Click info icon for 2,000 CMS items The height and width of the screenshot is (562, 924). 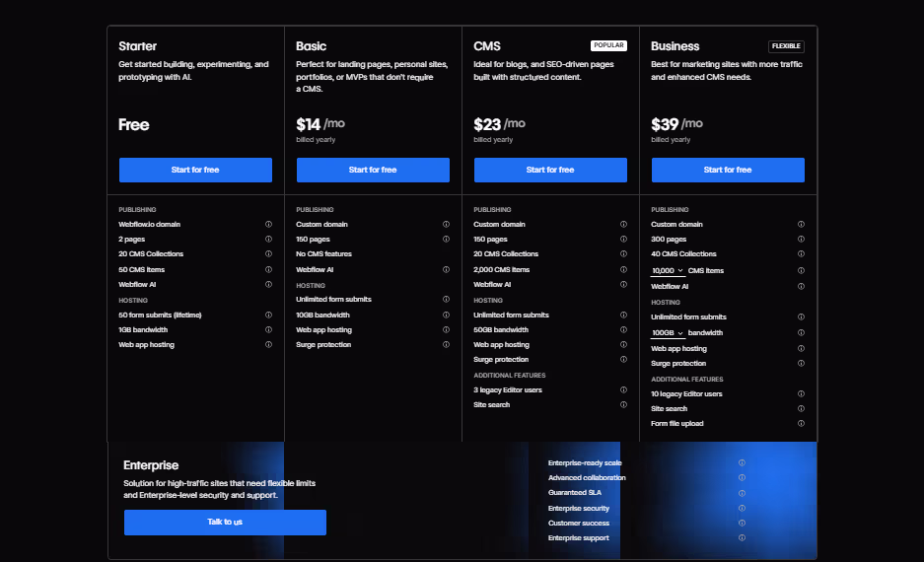point(623,269)
